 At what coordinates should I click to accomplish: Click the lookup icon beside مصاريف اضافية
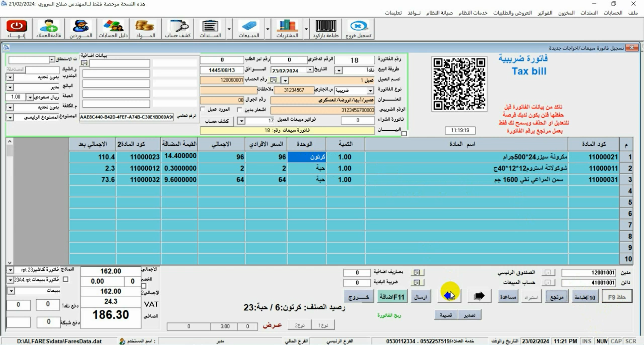pos(417,272)
